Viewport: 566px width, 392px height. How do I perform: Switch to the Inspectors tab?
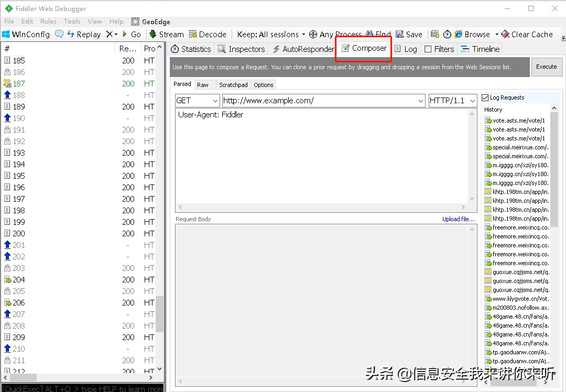pyautogui.click(x=242, y=49)
